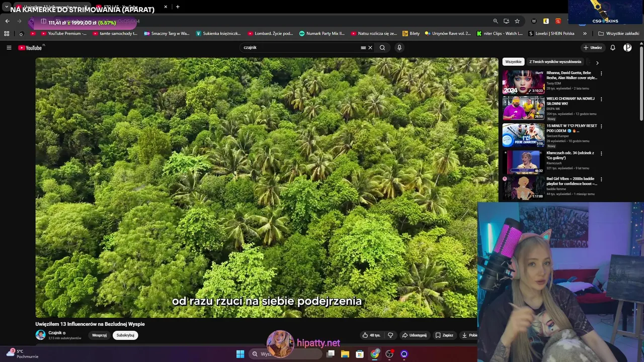Open Lovelzi SHEIN Polska bookmark
The width and height of the screenshot is (644, 362).
coord(551,34)
